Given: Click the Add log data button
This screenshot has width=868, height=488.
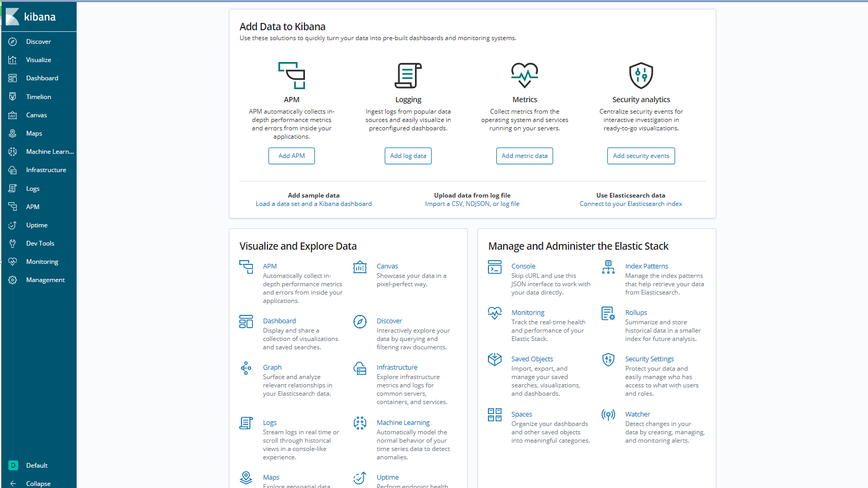Looking at the screenshot, I should pyautogui.click(x=408, y=156).
